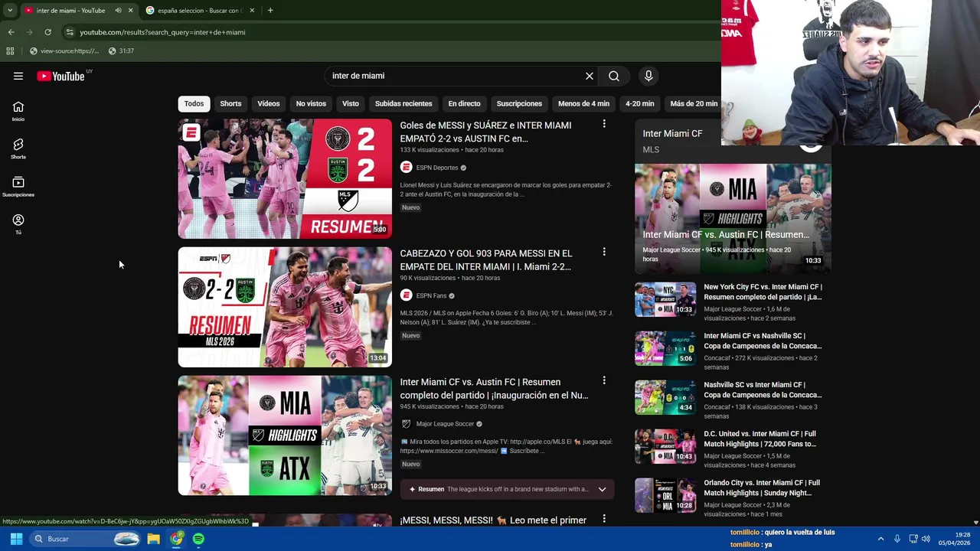The width and height of the screenshot is (980, 551).
Task: Click the RESUMEN MLS 2026 thumbnail
Action: pyautogui.click(x=285, y=307)
